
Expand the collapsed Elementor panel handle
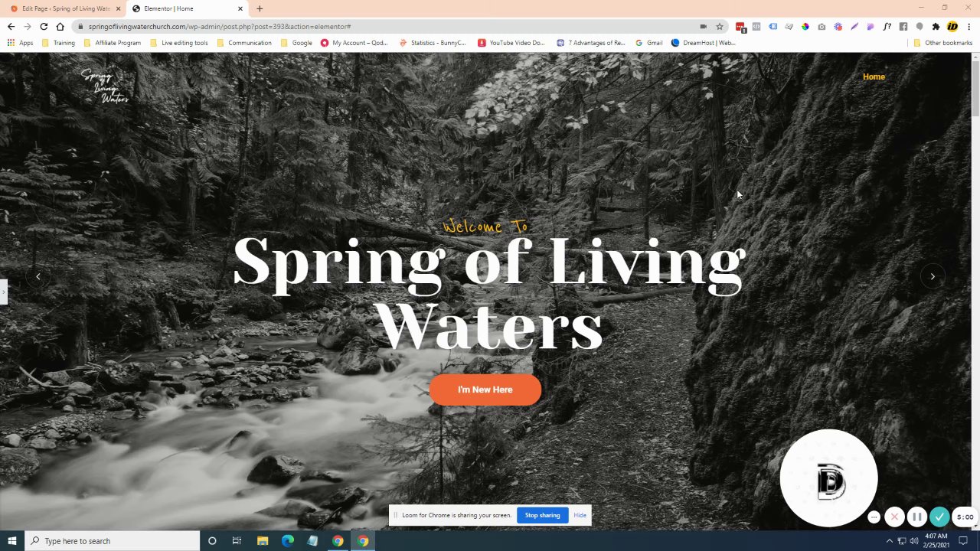click(x=3, y=292)
